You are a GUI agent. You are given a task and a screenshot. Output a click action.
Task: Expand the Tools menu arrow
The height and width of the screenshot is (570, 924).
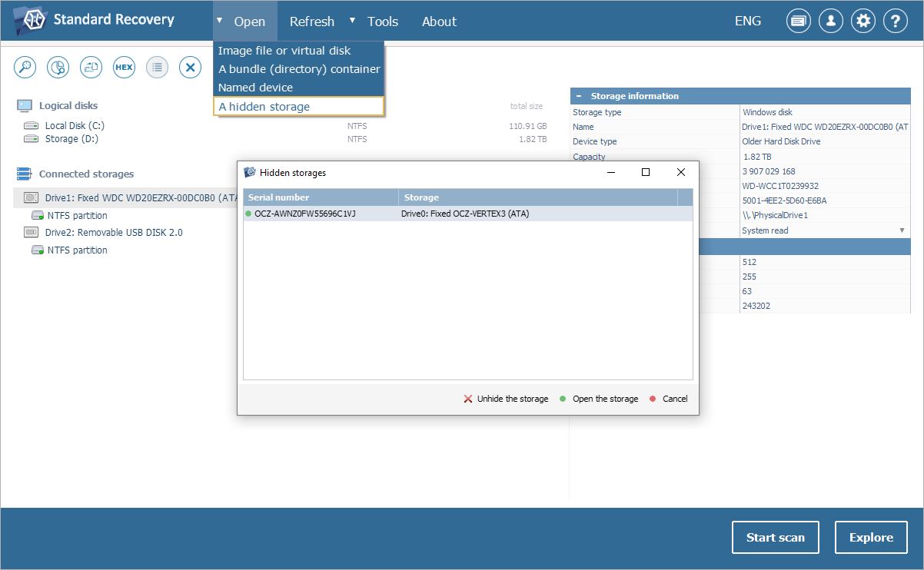tap(353, 21)
